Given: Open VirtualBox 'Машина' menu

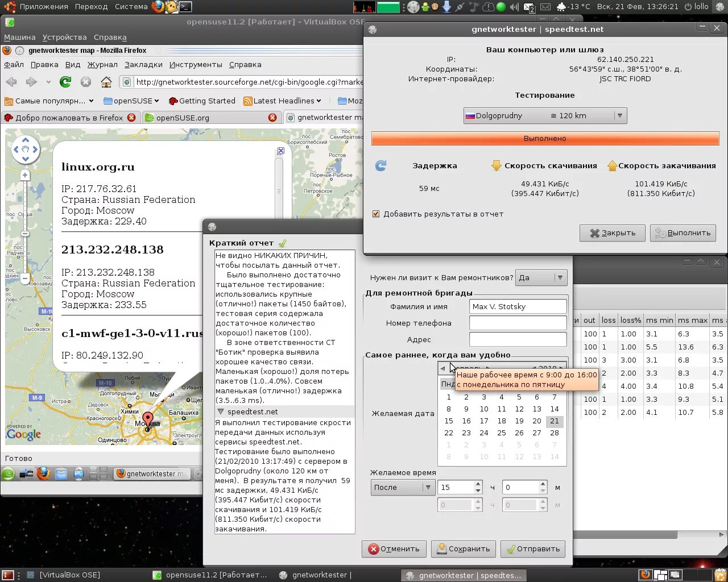Looking at the screenshot, I should (x=19, y=37).
